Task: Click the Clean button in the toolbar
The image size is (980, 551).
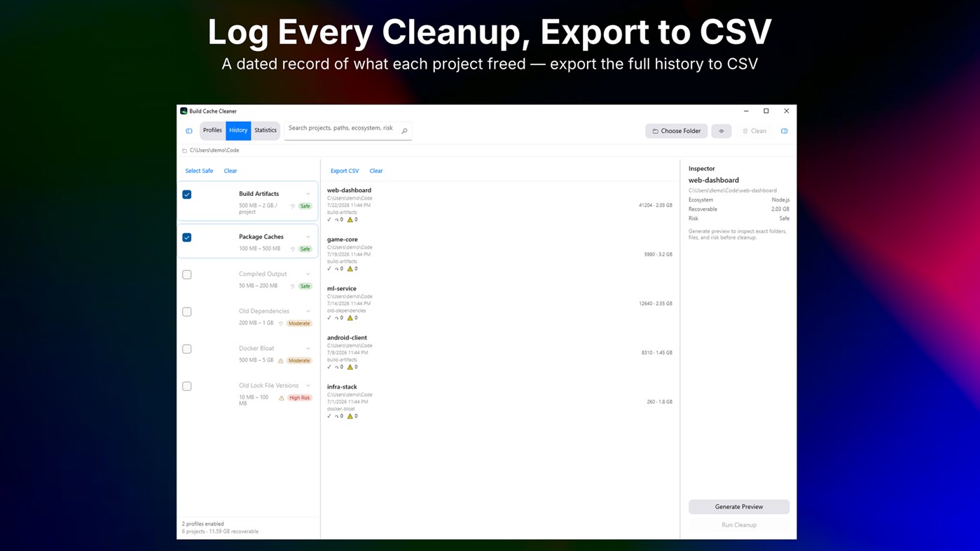Action: 754,131
